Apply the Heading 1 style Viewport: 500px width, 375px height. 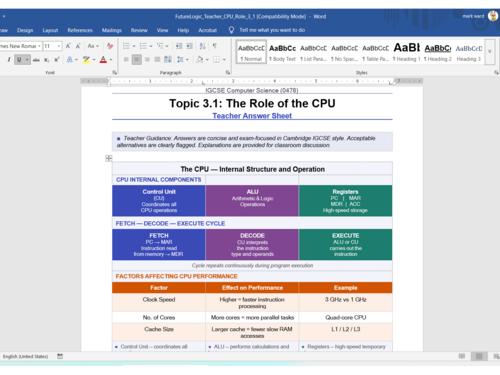point(407,52)
